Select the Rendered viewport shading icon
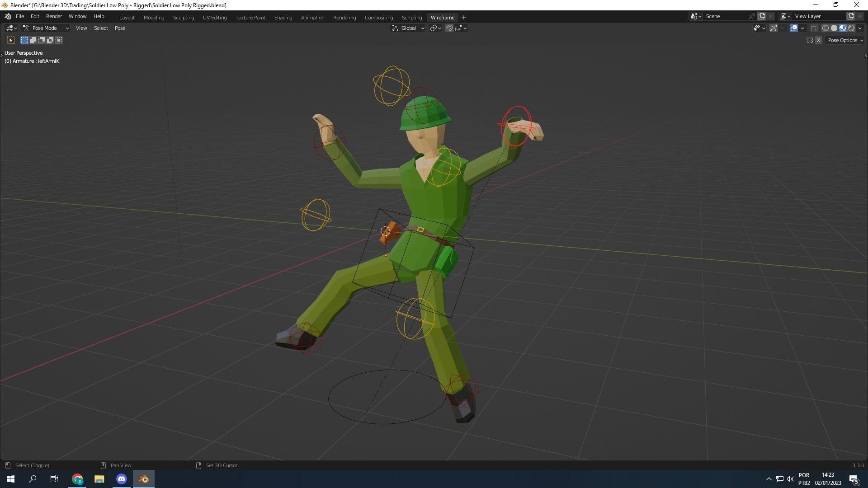 tap(852, 28)
